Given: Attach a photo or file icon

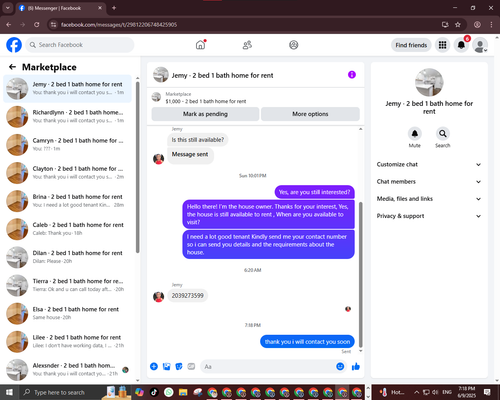Looking at the screenshot, I should pos(166,367).
